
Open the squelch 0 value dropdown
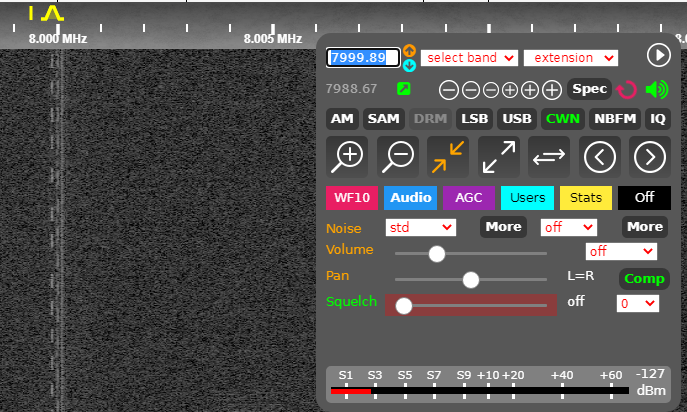coord(638,303)
